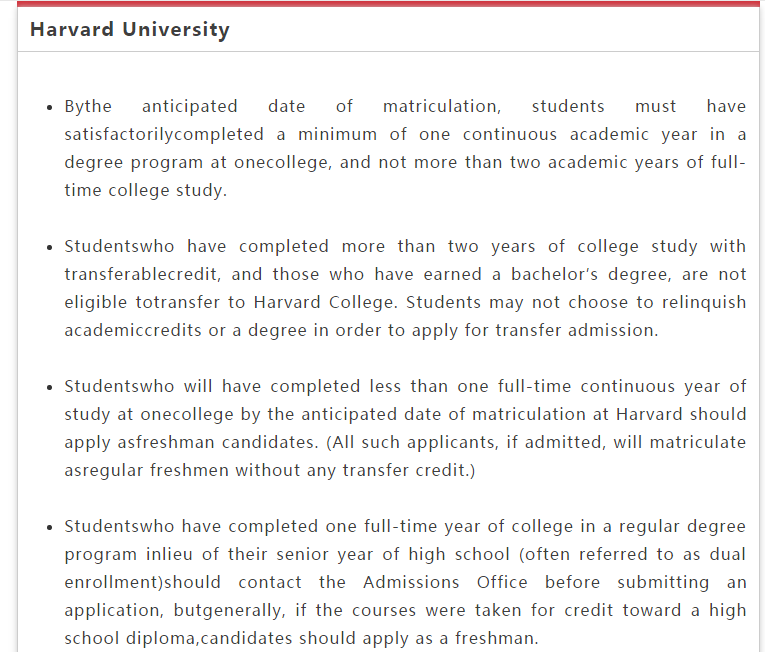Click the bullet before "Studentswho have completed more"
Image resolution: width=765 pixels, height=652 pixels.
pyautogui.click(x=50, y=247)
